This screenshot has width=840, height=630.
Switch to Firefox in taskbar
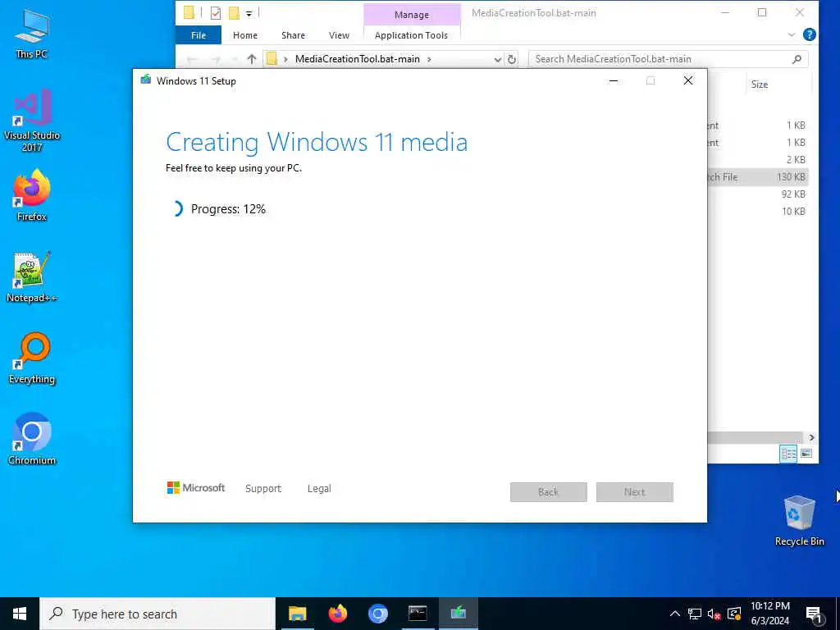(337, 614)
